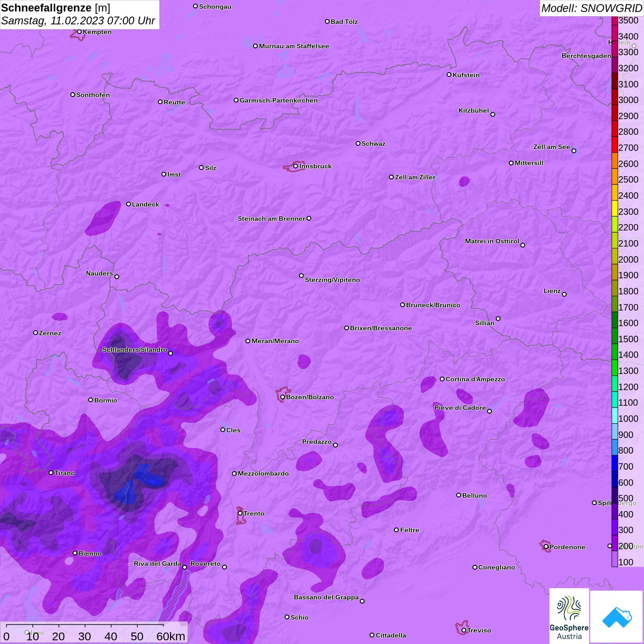Click the Garmisch-Partenkirchen label
The height and width of the screenshot is (644, 644).
pyautogui.click(x=279, y=100)
